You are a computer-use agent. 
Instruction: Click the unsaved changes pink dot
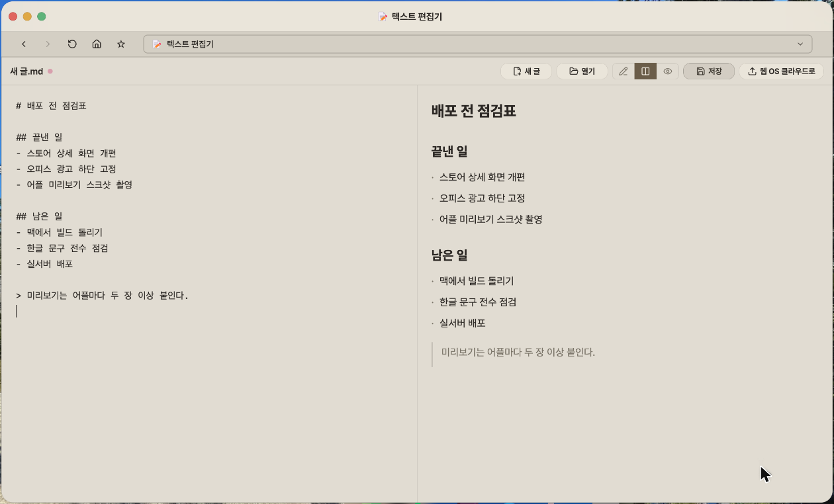click(x=50, y=71)
